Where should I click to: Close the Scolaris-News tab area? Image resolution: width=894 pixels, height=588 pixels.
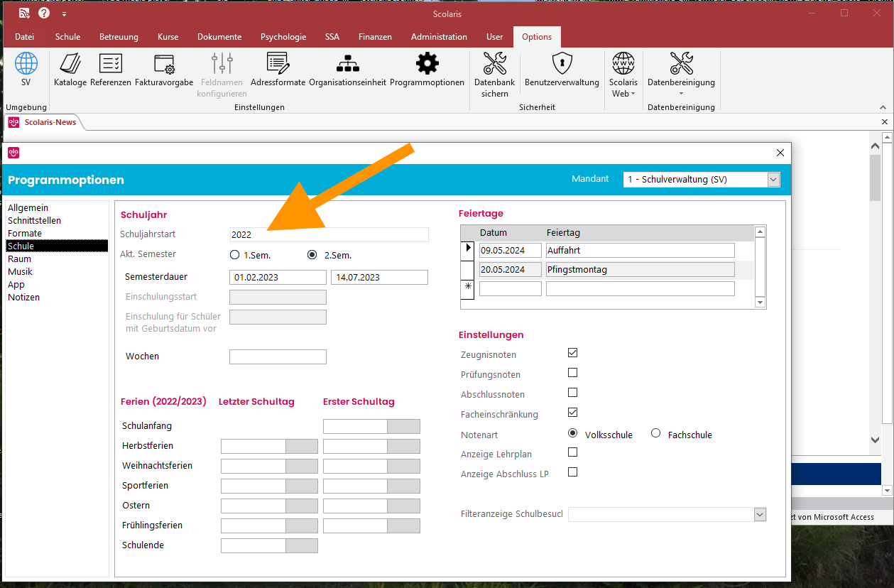pyautogui.click(x=885, y=122)
